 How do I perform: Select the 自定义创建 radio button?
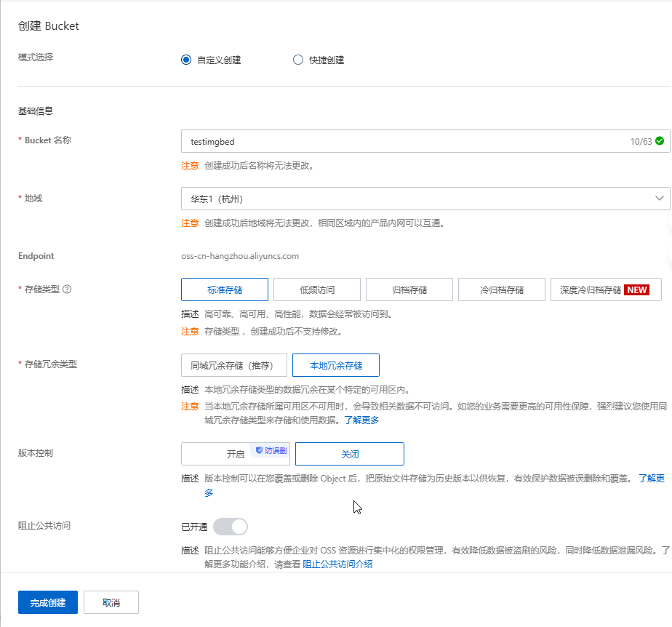(186, 60)
